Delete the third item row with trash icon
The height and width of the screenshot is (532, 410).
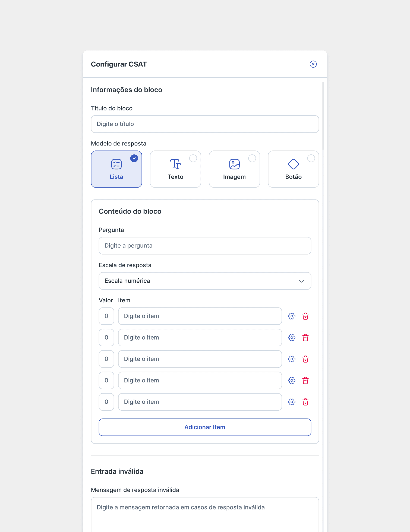[305, 359]
